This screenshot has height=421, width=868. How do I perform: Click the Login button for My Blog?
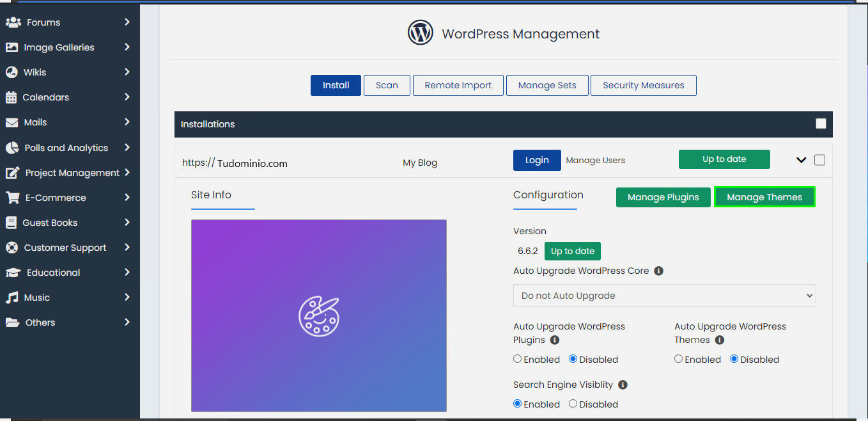[537, 160]
